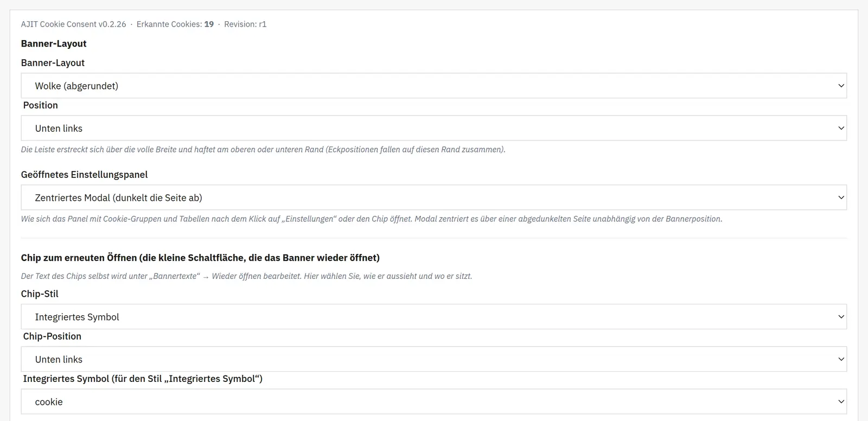Click the 'Chip-Position' label
The width and height of the screenshot is (868, 421).
coord(52,336)
